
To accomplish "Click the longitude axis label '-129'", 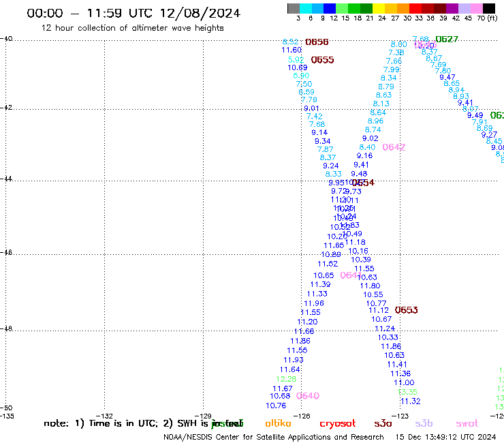I will [203, 416].
